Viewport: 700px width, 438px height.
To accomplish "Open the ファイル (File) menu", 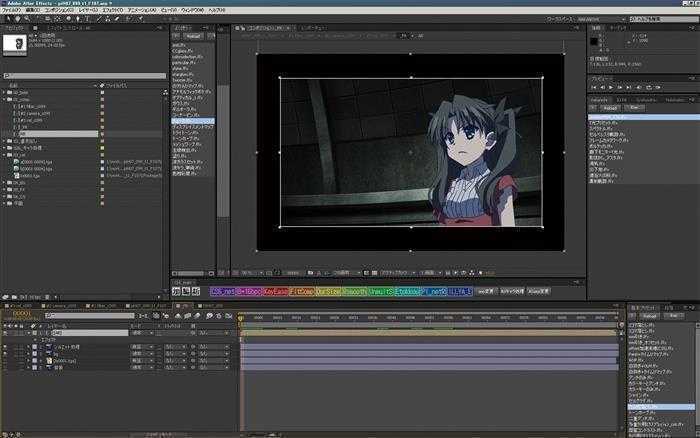I will 11,10.
